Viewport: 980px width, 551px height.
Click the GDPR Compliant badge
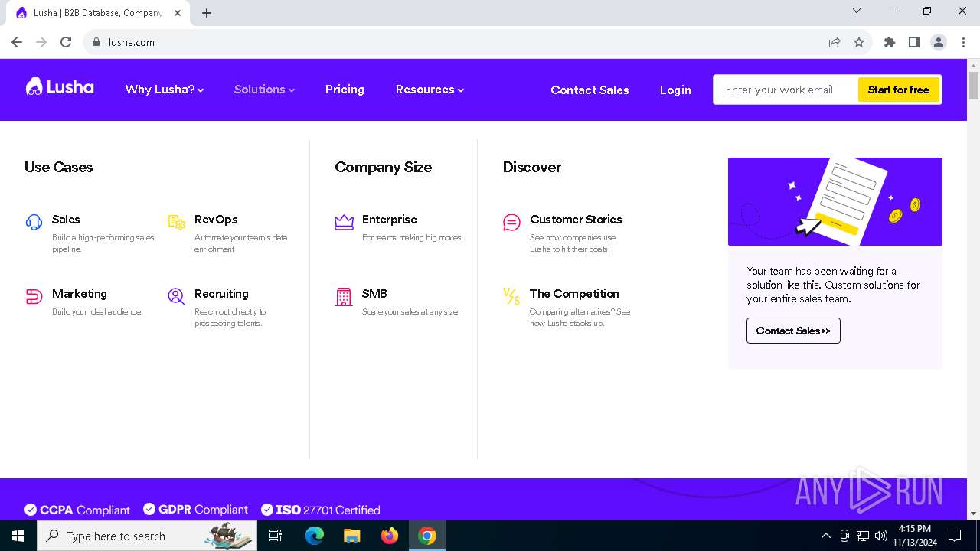point(195,509)
